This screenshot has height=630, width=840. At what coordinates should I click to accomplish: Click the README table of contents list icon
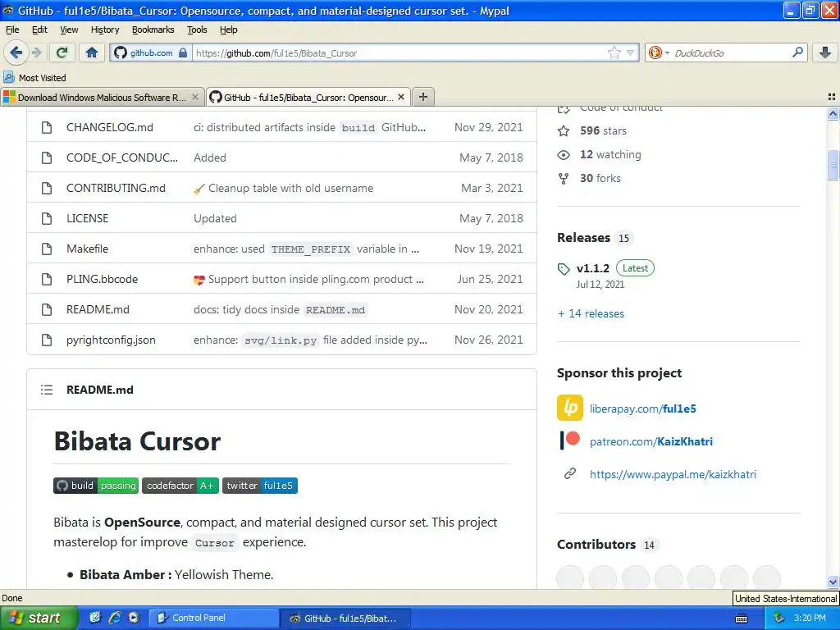tap(47, 390)
